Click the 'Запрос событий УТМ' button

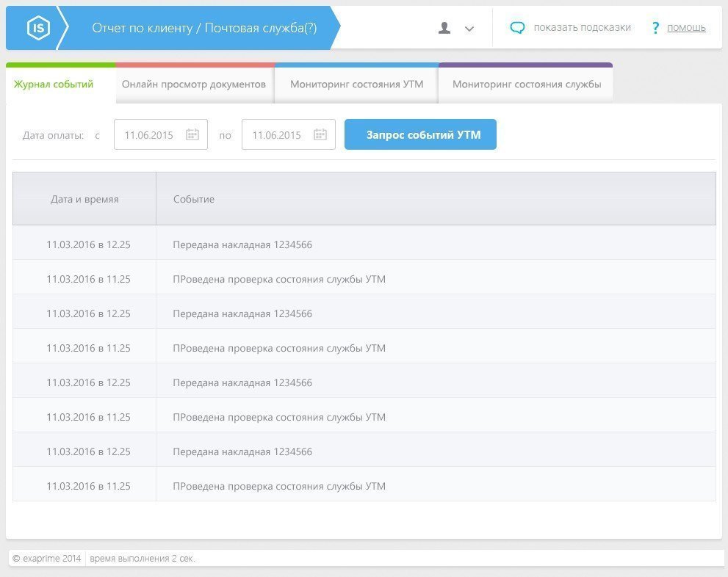point(420,134)
